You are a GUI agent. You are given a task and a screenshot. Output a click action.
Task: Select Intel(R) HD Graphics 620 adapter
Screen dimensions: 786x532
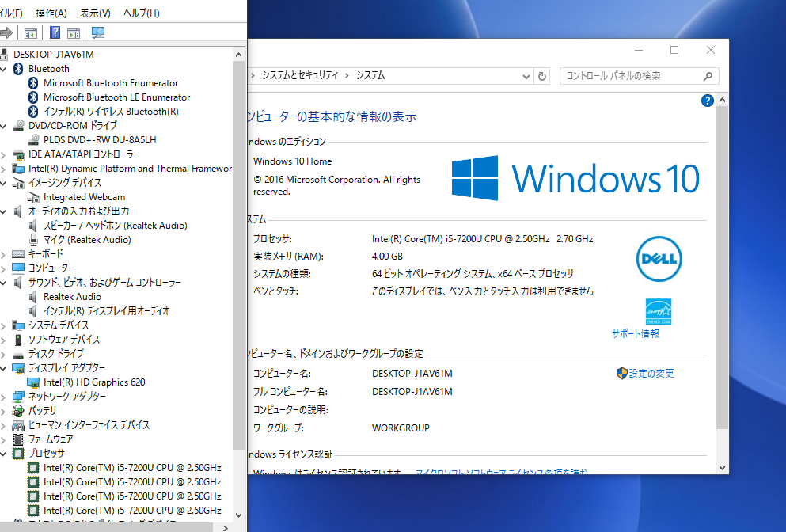tap(94, 382)
